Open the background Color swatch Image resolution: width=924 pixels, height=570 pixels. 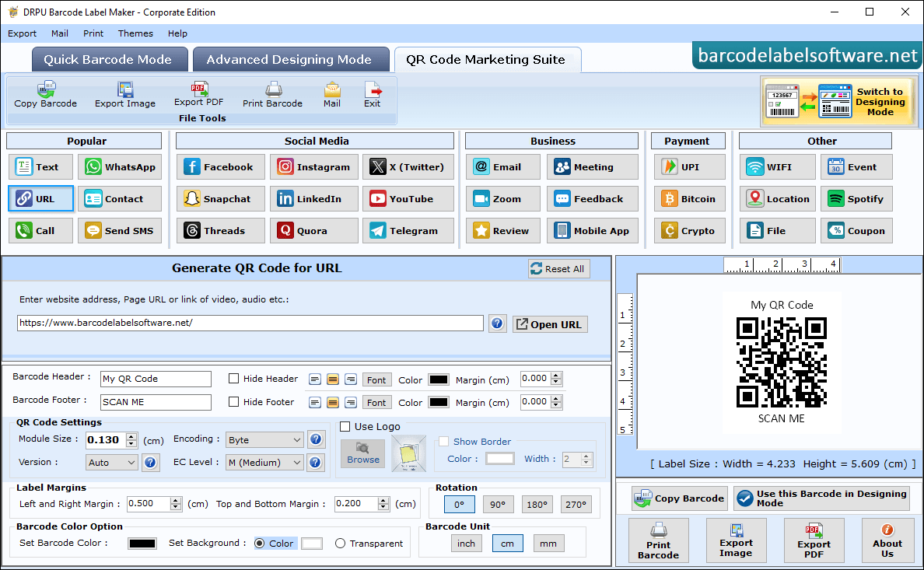(x=312, y=544)
